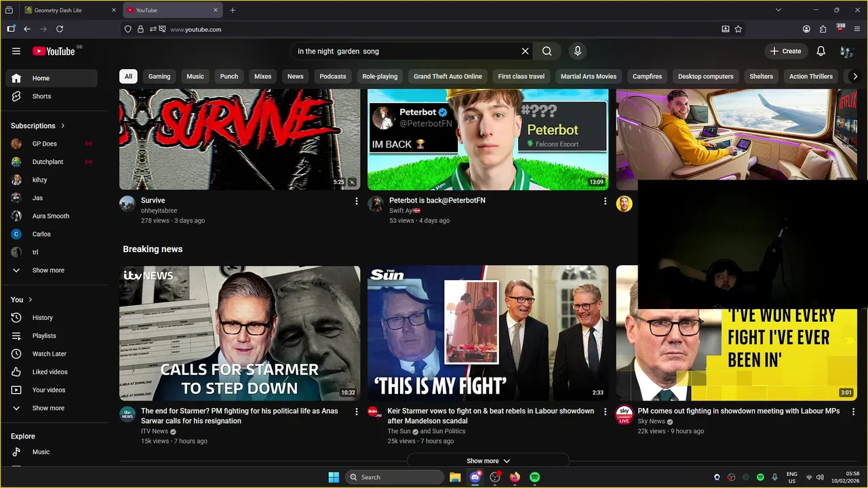Viewport: 868px width, 488px height.
Task: Select the All filter chip
Action: pos(128,77)
